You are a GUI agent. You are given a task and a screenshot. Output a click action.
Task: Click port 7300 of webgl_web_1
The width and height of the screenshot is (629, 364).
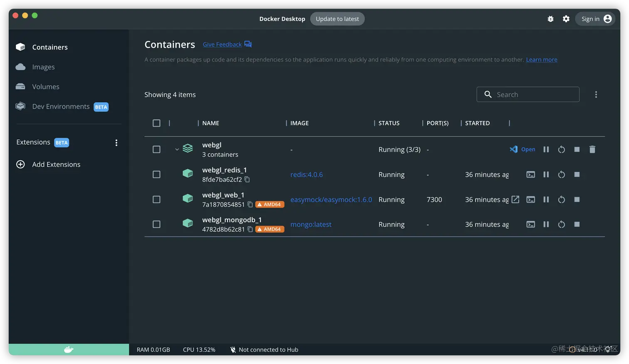434,200
